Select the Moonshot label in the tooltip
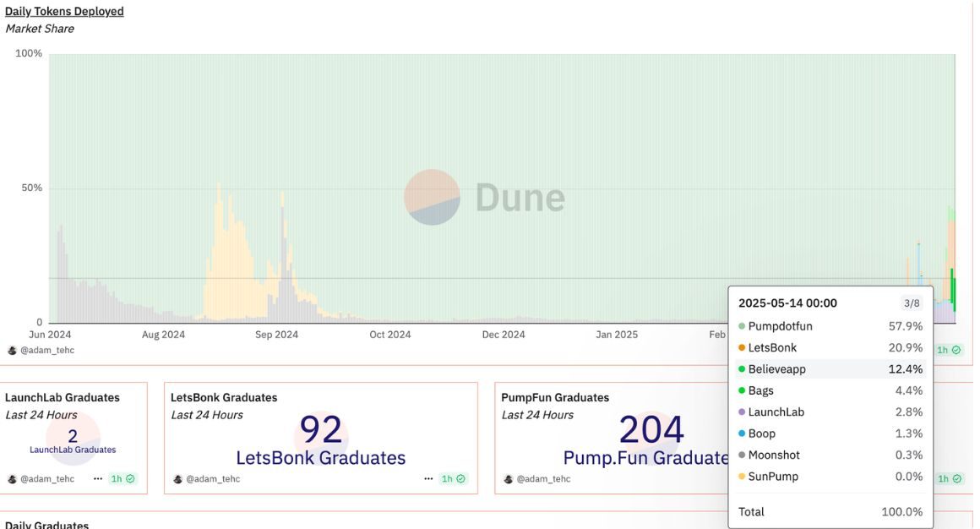 click(x=774, y=455)
